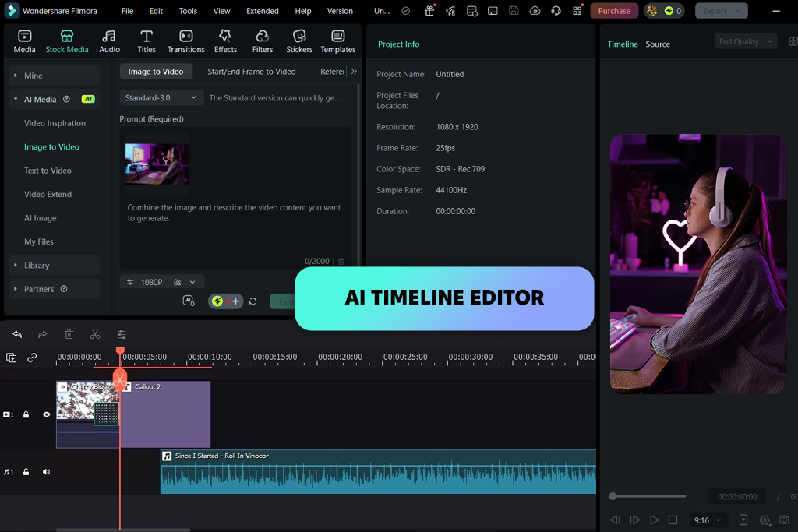Screen dimensions: 798x532
Task: Split clip with scissors toolbar icon
Action: (x=95, y=334)
